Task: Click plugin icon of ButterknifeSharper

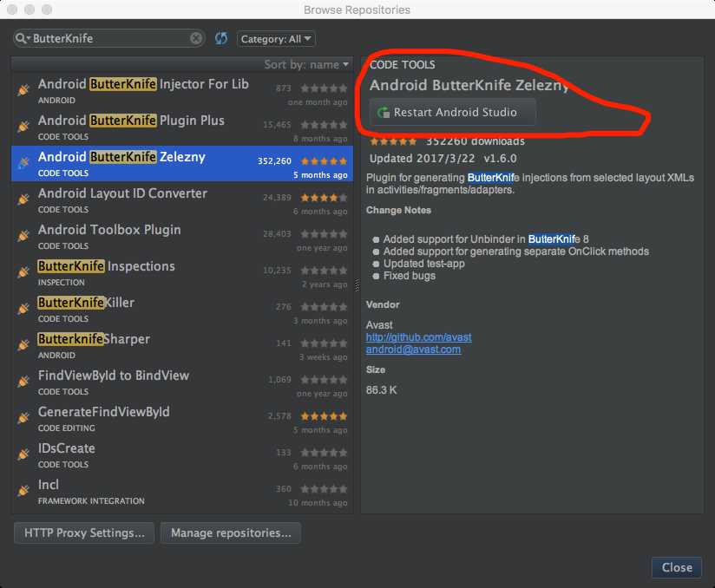Action: click(x=23, y=345)
